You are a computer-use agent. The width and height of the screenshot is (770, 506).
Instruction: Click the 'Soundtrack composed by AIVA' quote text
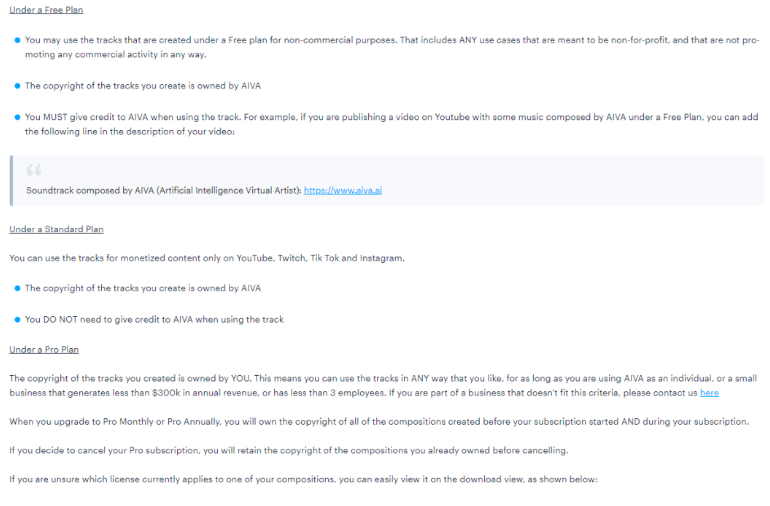point(164,191)
